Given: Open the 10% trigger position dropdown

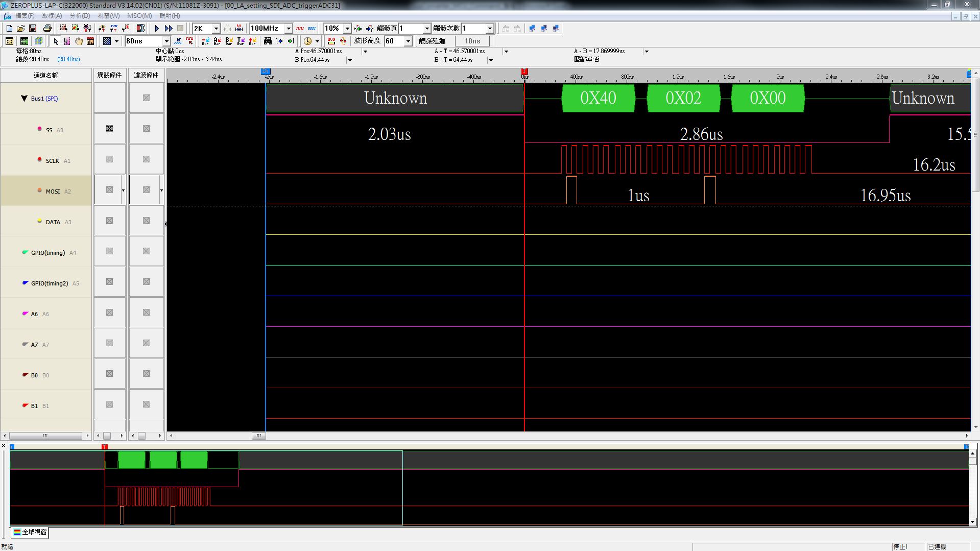Looking at the screenshot, I should click(x=347, y=29).
